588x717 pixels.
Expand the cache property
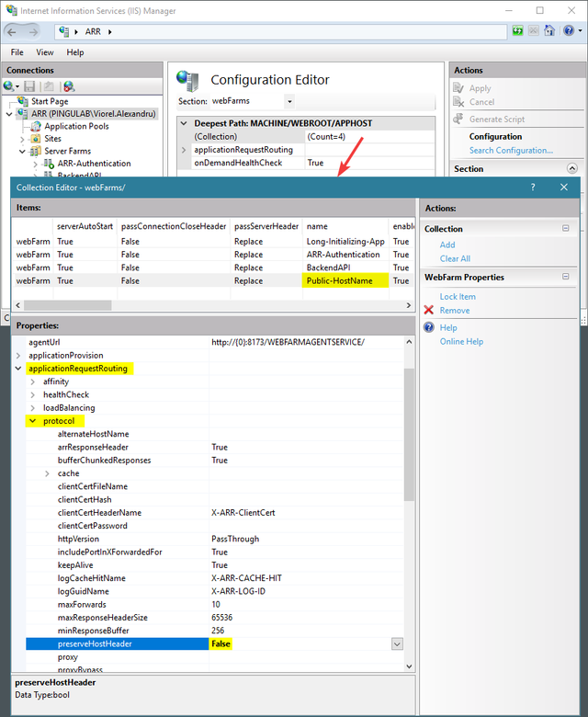(47, 473)
